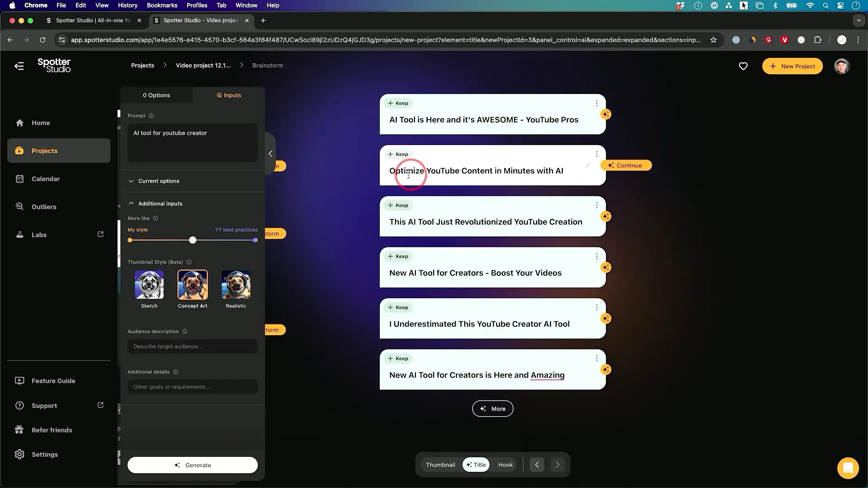This screenshot has height=488, width=868.
Task: Go to previous element with left arrow
Action: tap(537, 465)
